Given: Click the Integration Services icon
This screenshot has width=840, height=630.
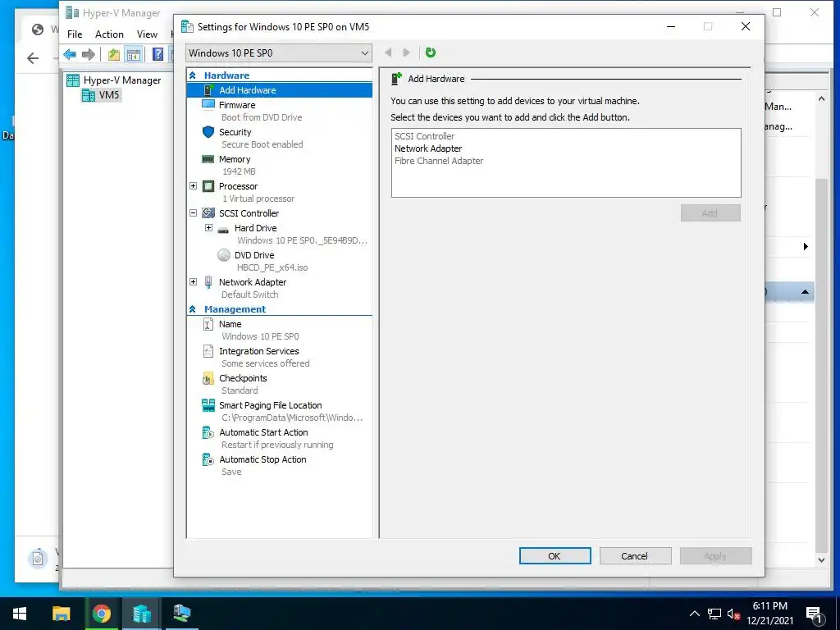Looking at the screenshot, I should point(208,351).
